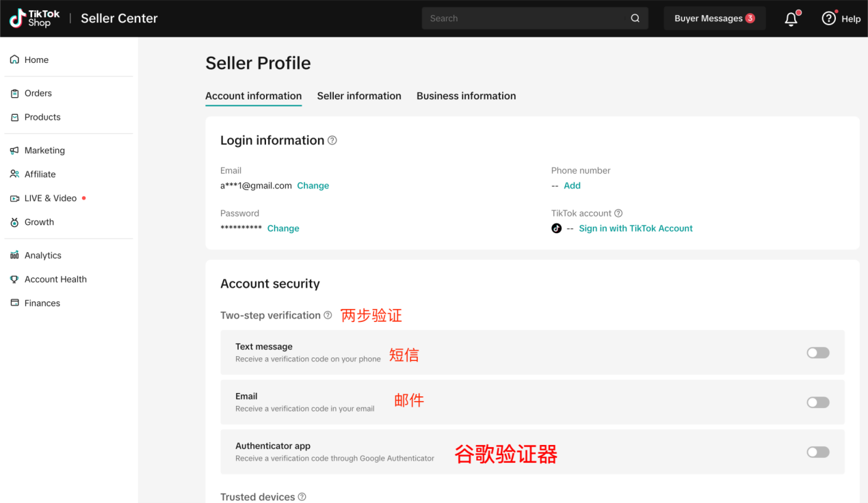Image resolution: width=868 pixels, height=503 pixels.
Task: Click the Two-step verification info icon
Action: pyautogui.click(x=328, y=315)
